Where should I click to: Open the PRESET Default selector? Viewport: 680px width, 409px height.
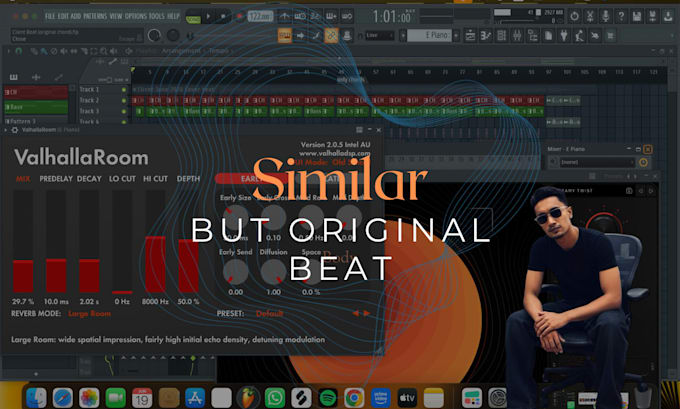click(x=269, y=314)
